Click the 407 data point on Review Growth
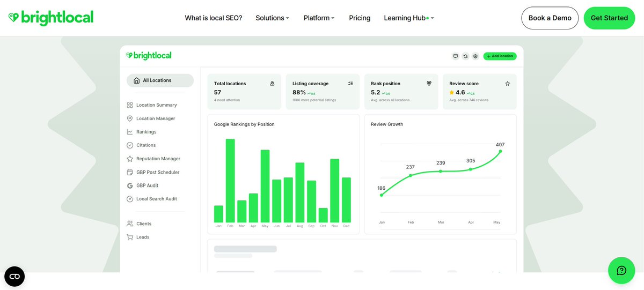The image size is (644, 290). 500,151
